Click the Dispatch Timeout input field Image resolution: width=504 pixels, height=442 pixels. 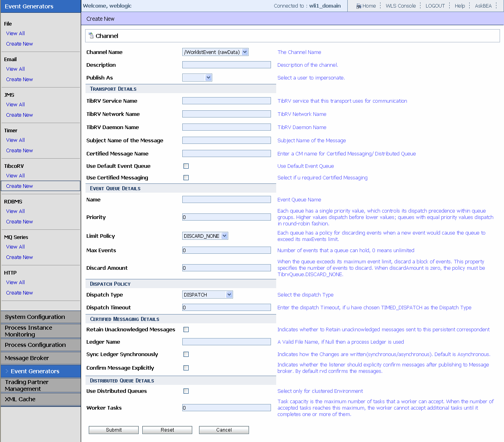(x=227, y=307)
